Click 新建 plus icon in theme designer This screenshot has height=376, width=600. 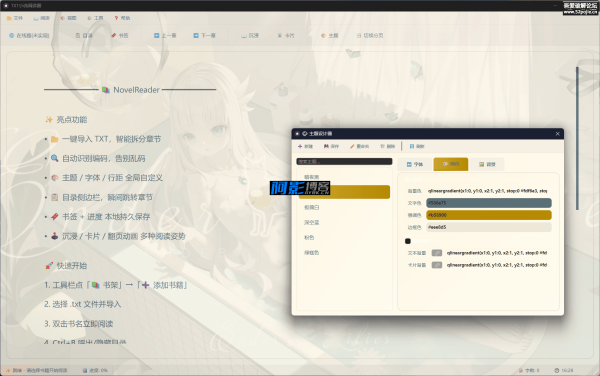pos(305,146)
